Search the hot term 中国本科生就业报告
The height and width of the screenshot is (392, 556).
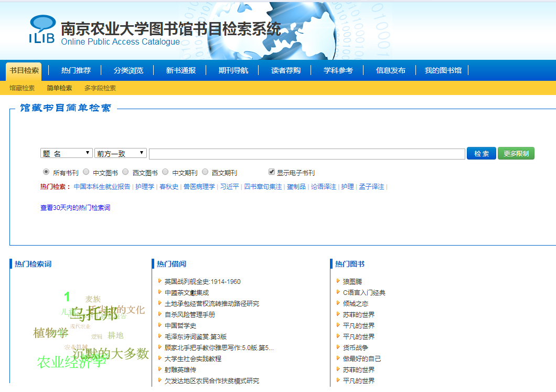click(x=102, y=187)
